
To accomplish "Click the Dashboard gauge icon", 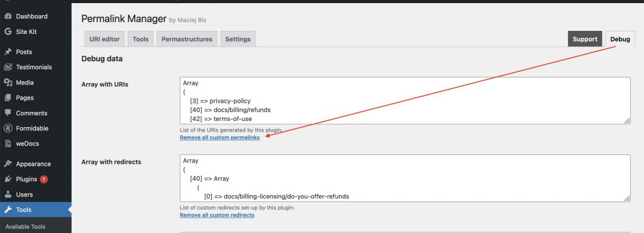I will pos(8,16).
